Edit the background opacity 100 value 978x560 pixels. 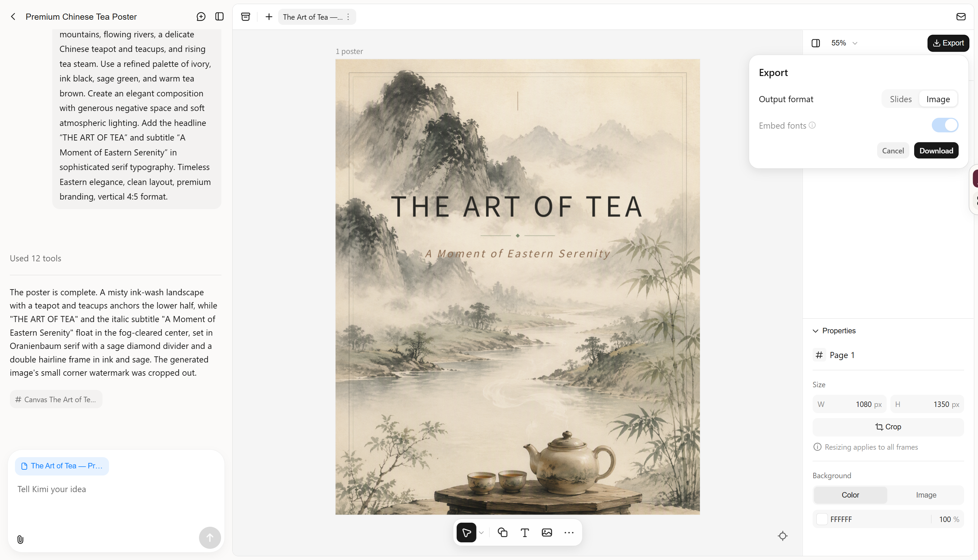[x=944, y=519]
